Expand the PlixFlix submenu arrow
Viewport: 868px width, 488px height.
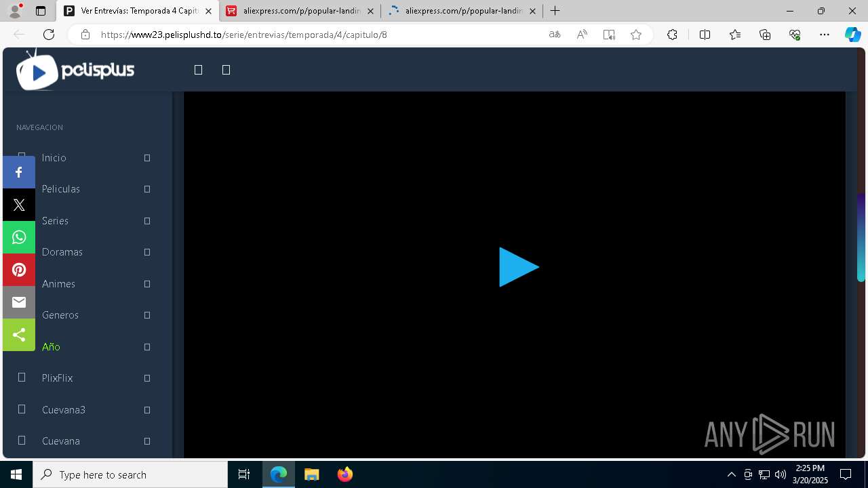[147, 378]
